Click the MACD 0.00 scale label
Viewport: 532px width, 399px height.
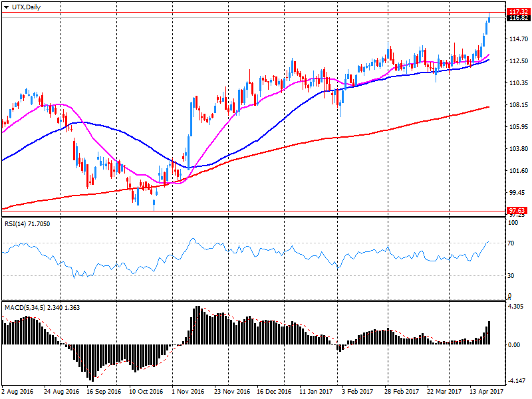click(x=514, y=344)
